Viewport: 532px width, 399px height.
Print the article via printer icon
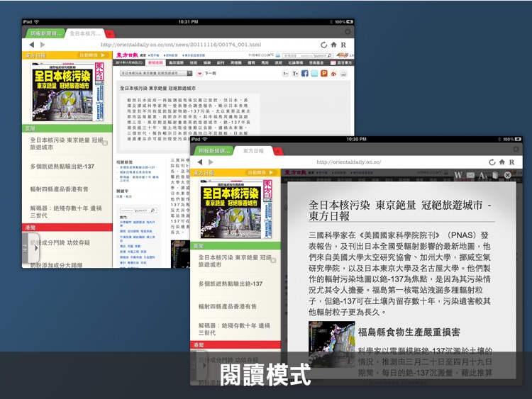click(x=343, y=74)
